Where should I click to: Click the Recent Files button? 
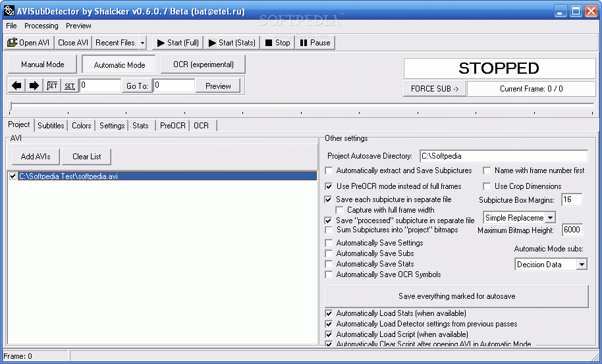(x=115, y=43)
